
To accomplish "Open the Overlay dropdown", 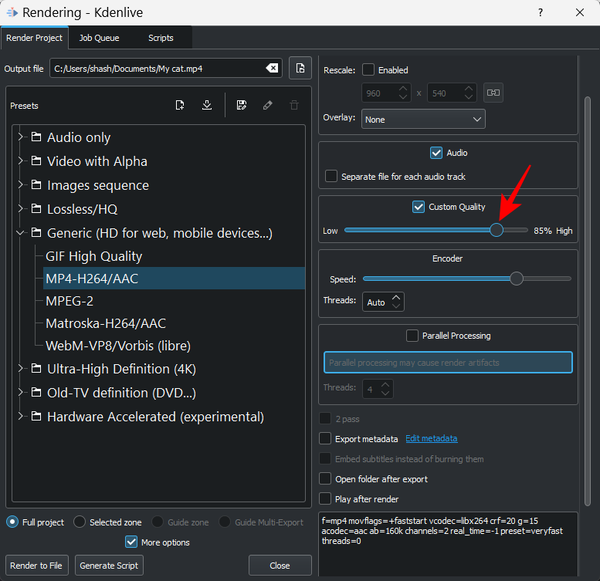I will tap(423, 119).
